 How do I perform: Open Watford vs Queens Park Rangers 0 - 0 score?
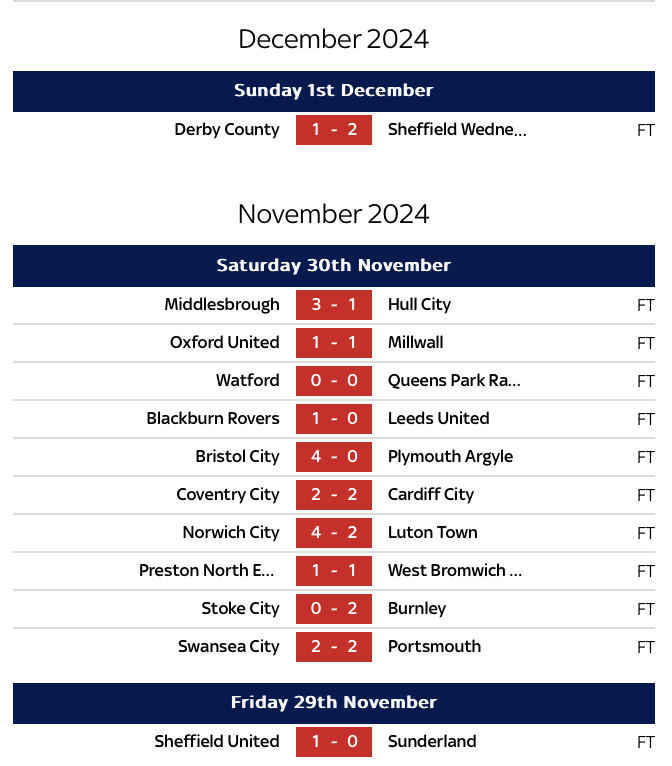334,381
